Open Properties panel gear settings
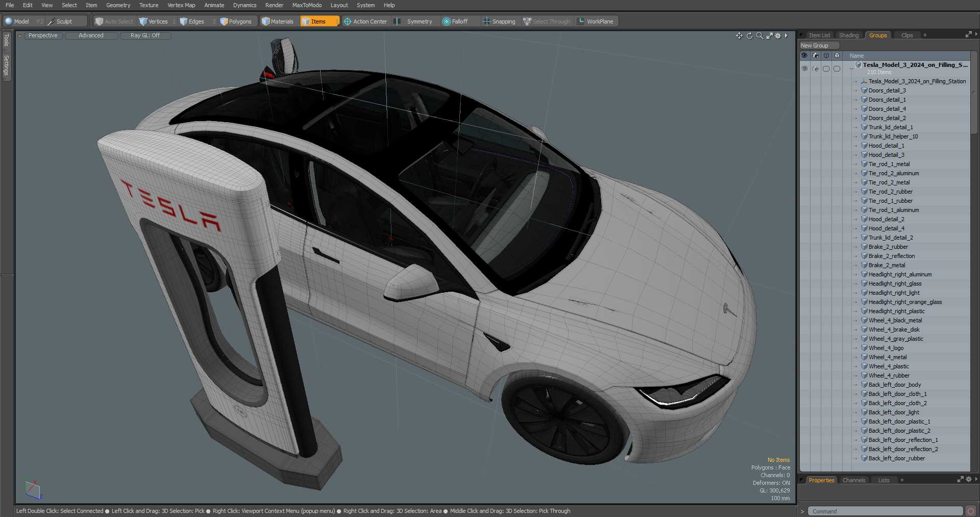 pos(968,480)
